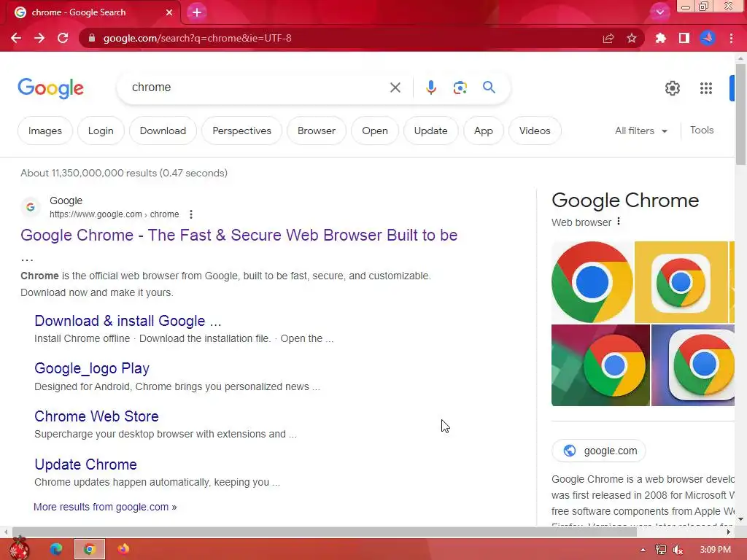This screenshot has width=747, height=560.
Task: Open Download & install Google link
Action: pyautogui.click(x=128, y=321)
